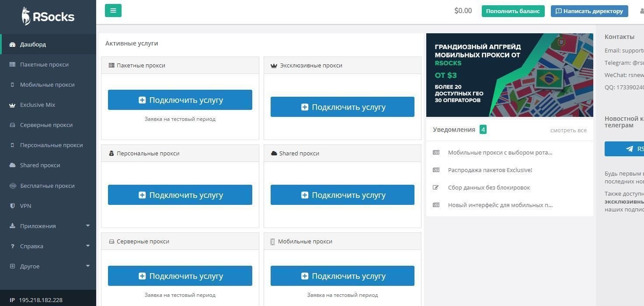
Task: Open Shared прокси sidebar item
Action: tap(48, 165)
